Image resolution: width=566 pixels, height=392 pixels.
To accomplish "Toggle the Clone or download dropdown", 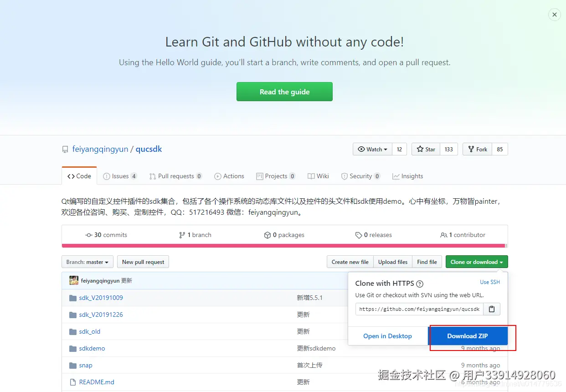I will (x=477, y=262).
